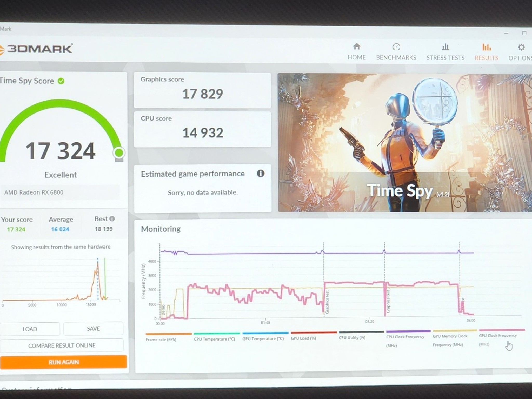Click the 3DMark logo

tap(36, 49)
